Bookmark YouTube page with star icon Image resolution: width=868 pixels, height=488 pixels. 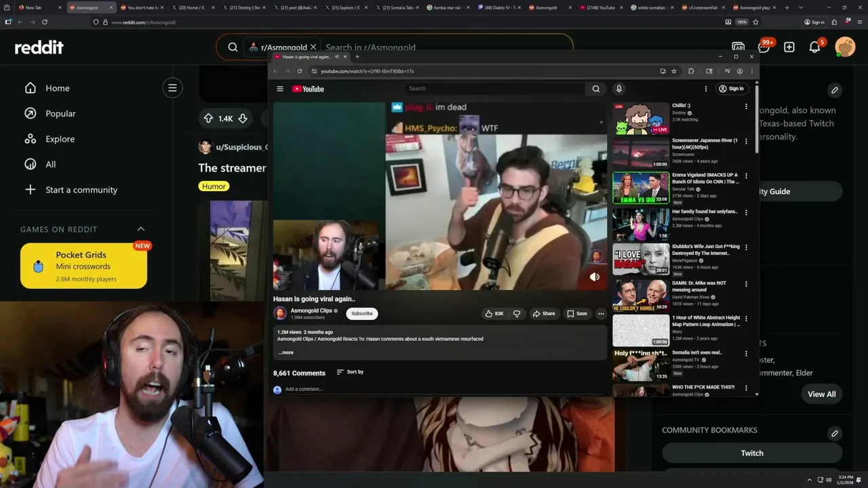tap(674, 71)
